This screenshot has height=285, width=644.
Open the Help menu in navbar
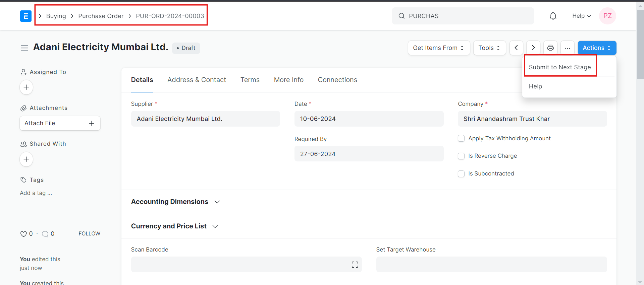pyautogui.click(x=582, y=16)
